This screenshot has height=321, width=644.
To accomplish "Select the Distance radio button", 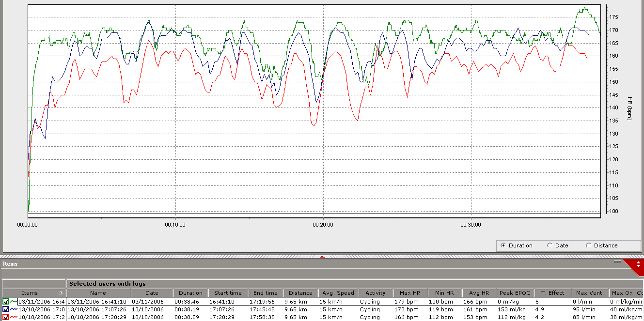I will pyautogui.click(x=589, y=245).
